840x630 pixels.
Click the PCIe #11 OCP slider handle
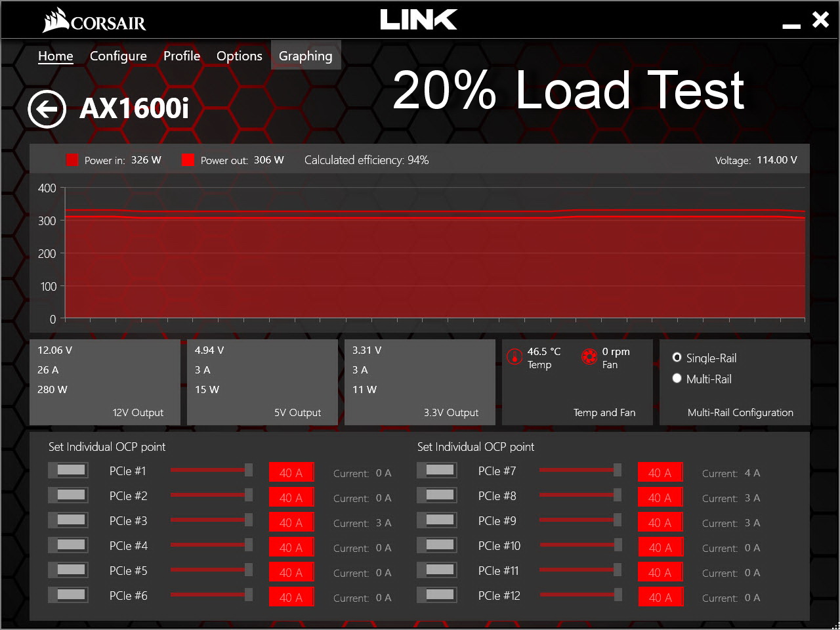point(618,570)
